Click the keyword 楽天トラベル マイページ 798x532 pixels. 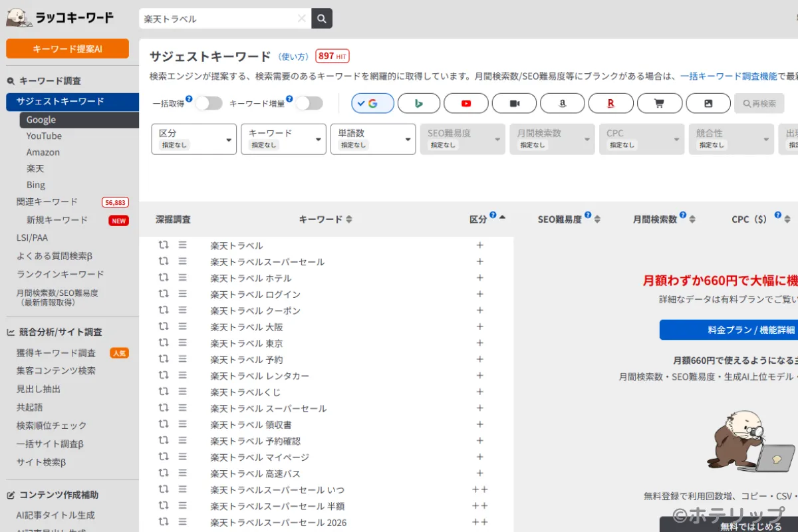[x=260, y=457]
